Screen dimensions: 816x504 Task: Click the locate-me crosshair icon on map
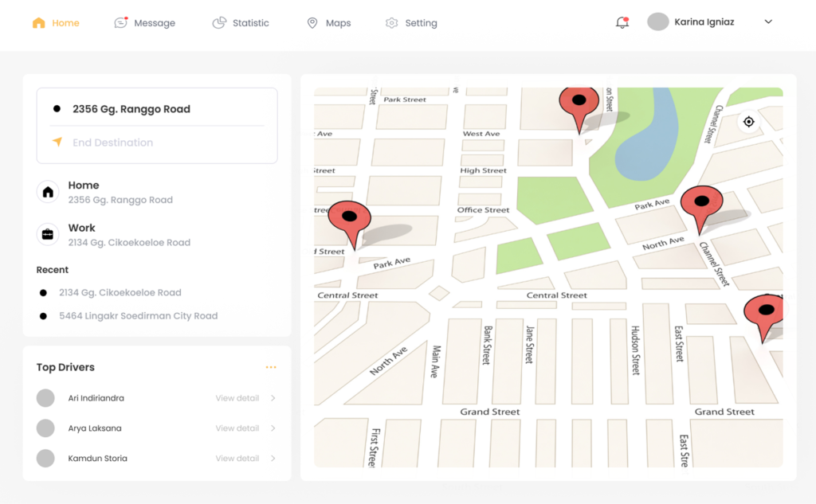748,122
